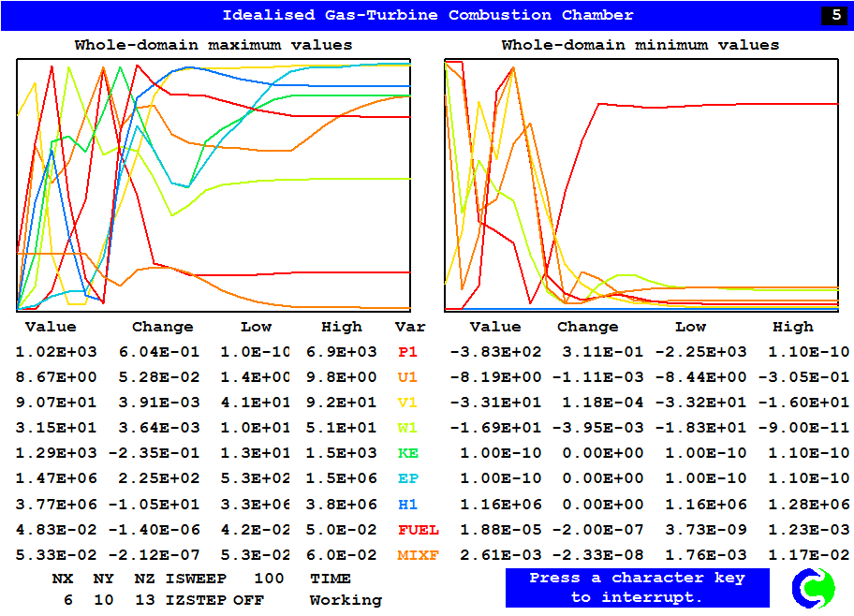Click the 'Whole-domain minimum values' plot title

pos(640,45)
